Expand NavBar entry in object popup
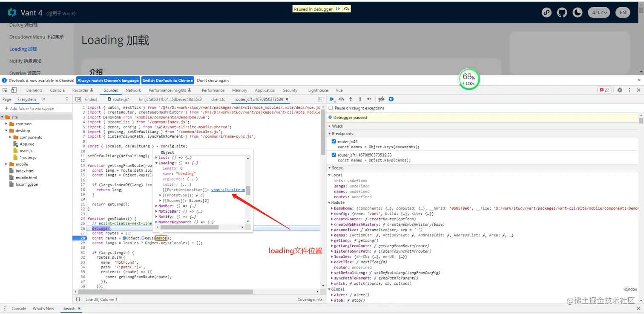The width and height of the screenshot is (644, 314). [156, 206]
